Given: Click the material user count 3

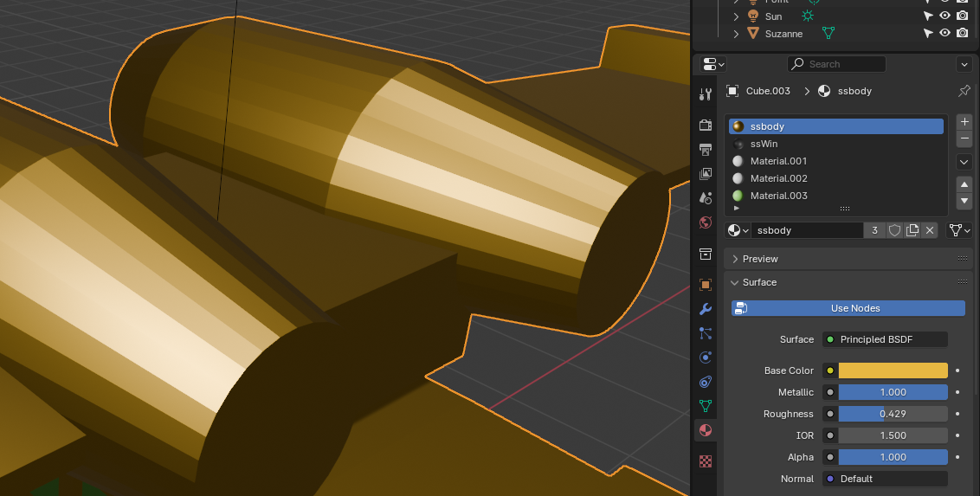Looking at the screenshot, I should coord(874,230).
